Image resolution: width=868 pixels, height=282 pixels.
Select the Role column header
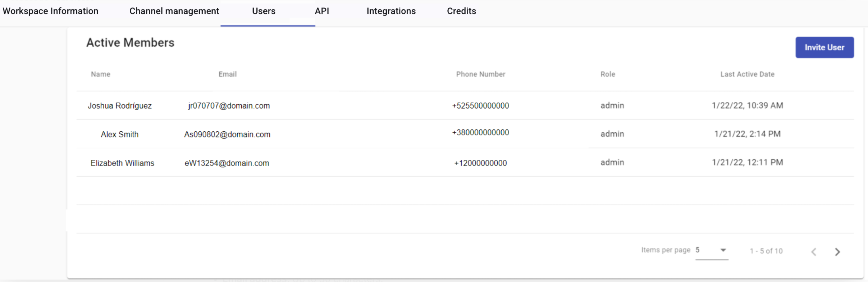[608, 74]
